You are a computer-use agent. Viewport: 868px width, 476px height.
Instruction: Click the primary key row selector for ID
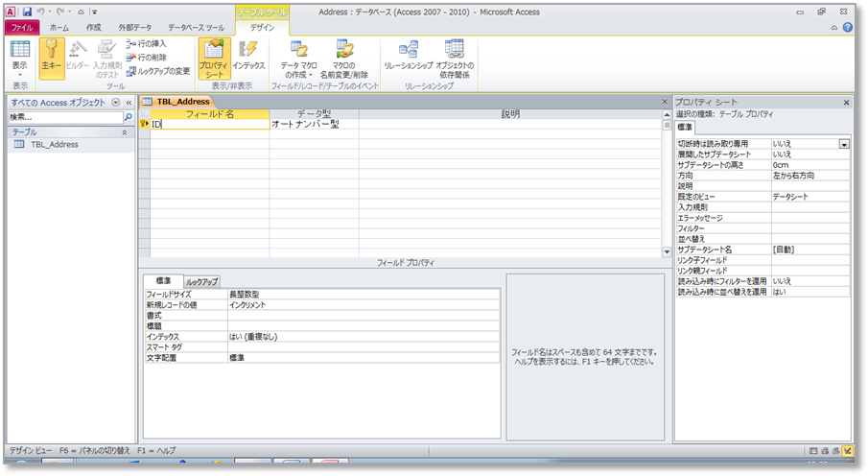pos(145,124)
